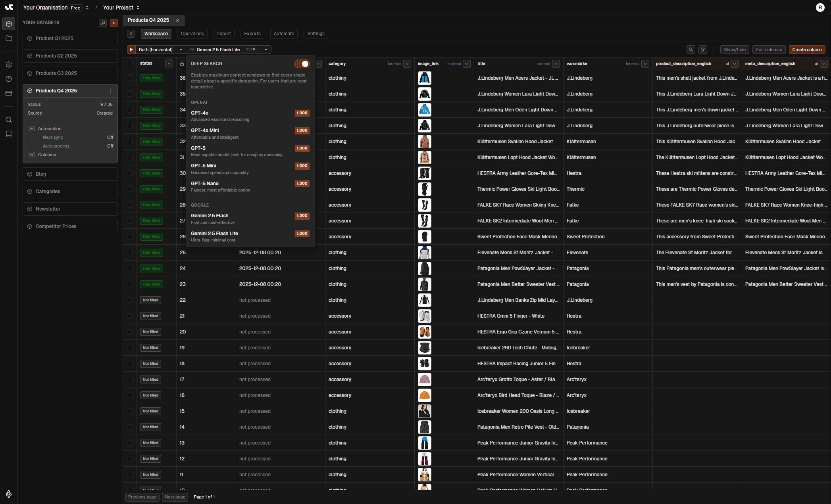Open the datasets cube icon in sidebar
This screenshot has width=831, height=504.
(x=9, y=24)
